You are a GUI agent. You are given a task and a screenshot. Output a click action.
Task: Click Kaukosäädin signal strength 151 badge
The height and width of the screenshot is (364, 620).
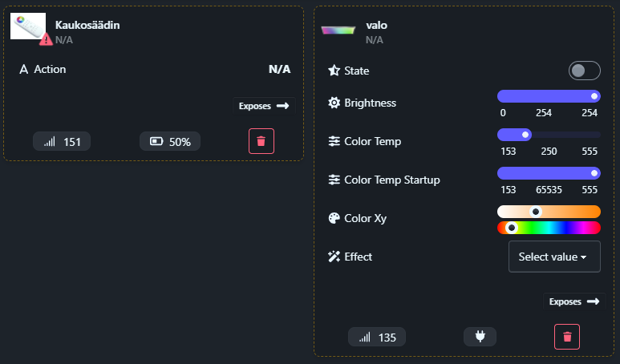click(62, 142)
